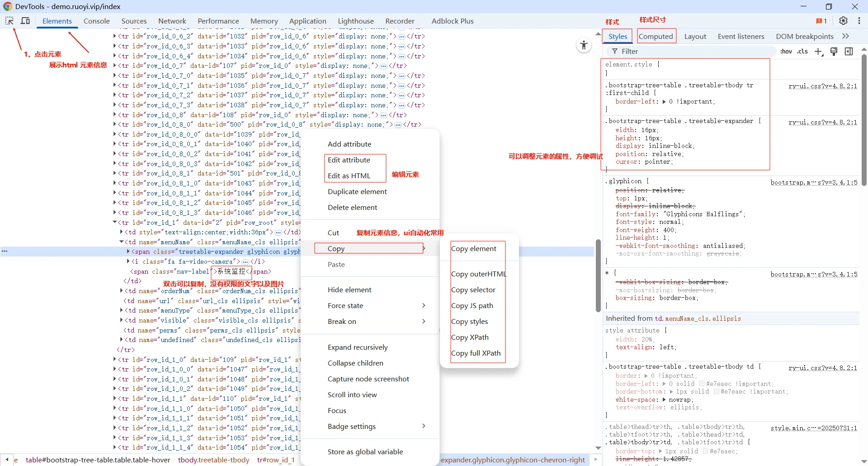Image resolution: width=868 pixels, height=466 pixels.
Task: Choose Copy selector from the submenu
Action: (473, 290)
